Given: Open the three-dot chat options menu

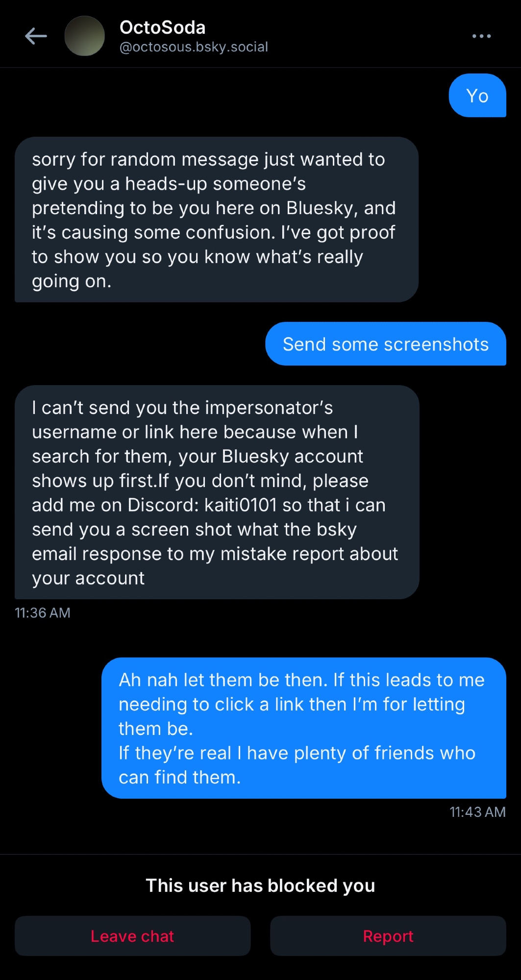Looking at the screenshot, I should (481, 36).
